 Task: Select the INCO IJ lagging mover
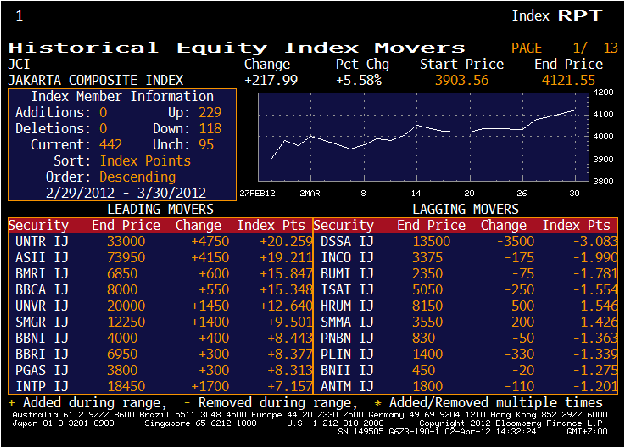click(345, 257)
